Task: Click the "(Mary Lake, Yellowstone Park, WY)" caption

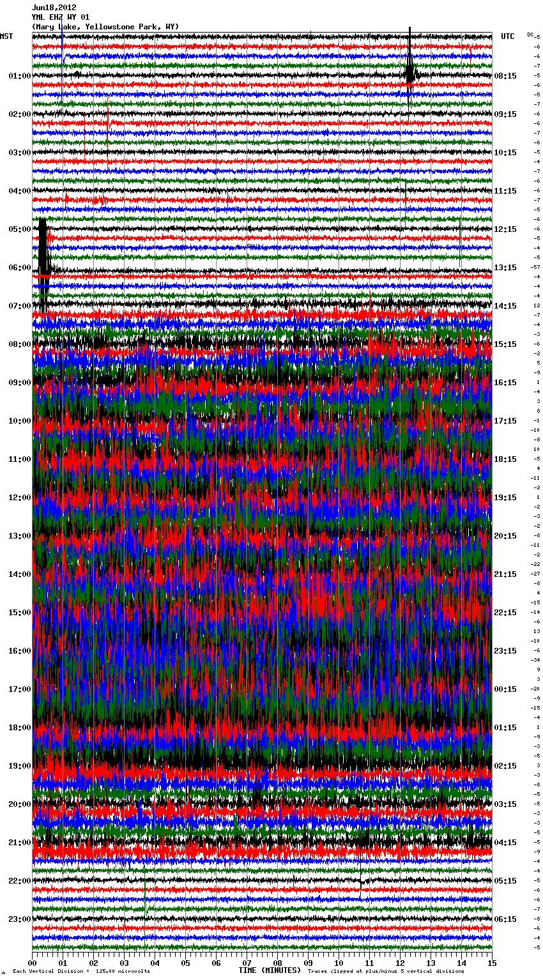Action: point(105,27)
